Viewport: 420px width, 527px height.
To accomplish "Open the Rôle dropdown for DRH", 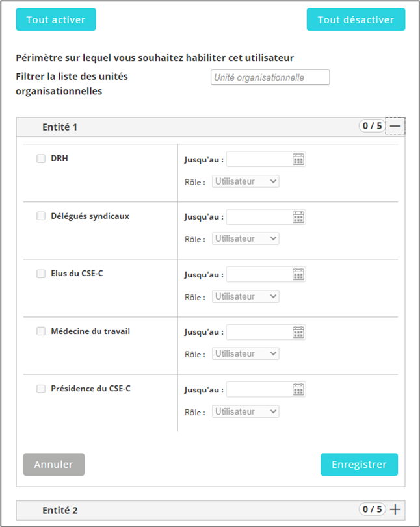I will pyautogui.click(x=246, y=181).
